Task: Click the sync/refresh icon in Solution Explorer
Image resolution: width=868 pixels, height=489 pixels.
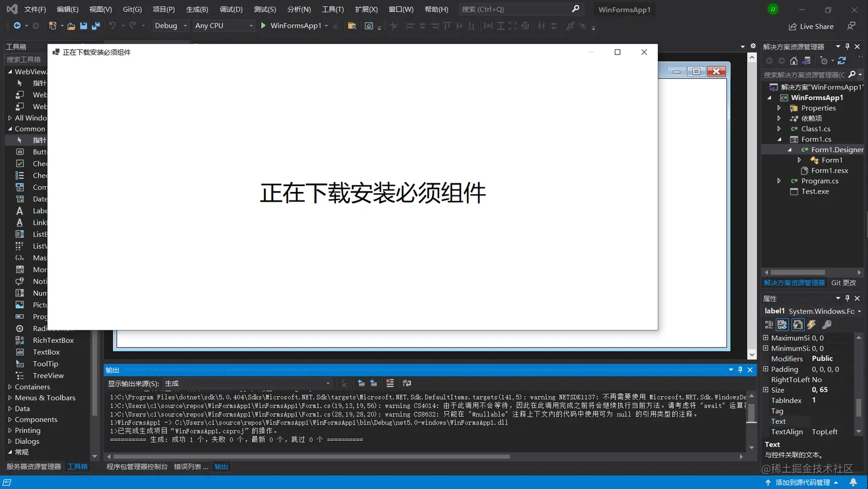Action: tap(842, 61)
